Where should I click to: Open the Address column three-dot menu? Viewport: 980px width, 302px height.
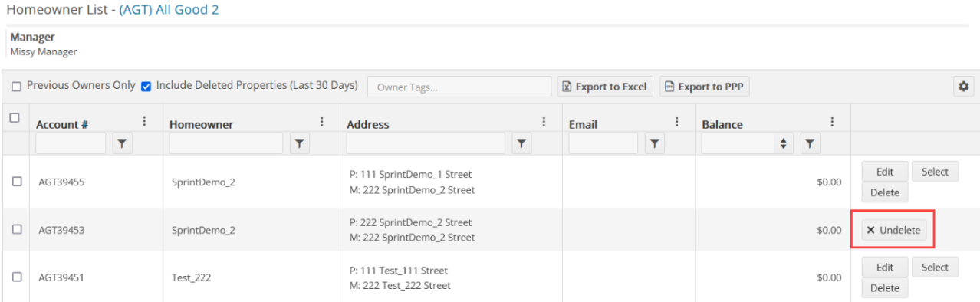point(544,122)
